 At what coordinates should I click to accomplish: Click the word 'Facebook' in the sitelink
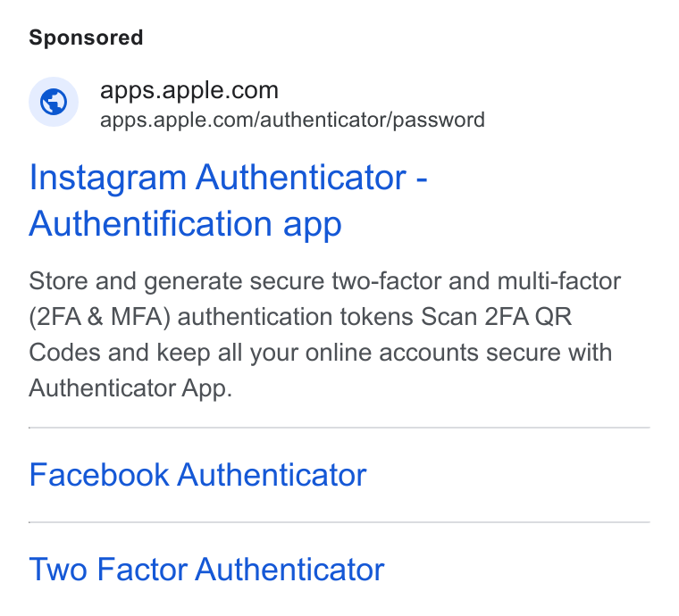click(x=99, y=475)
